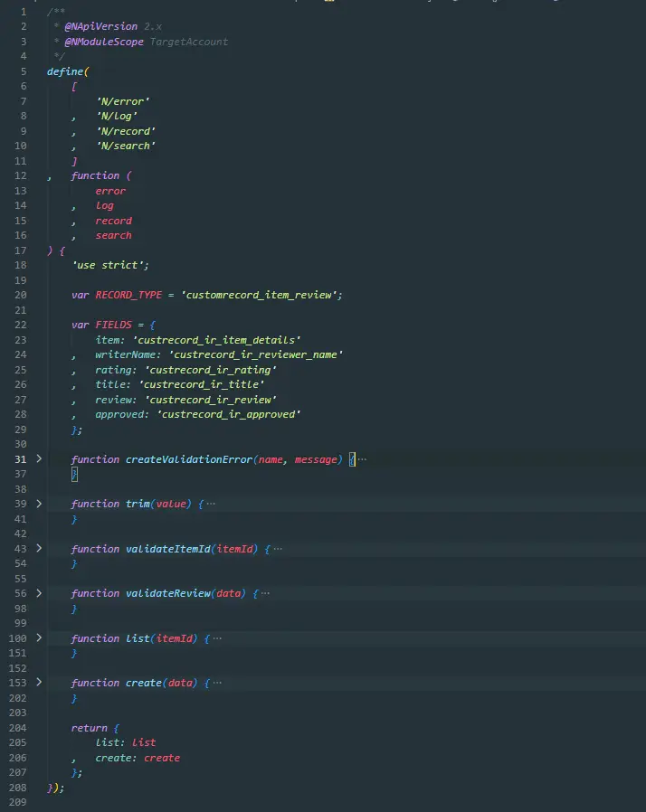
Task: Click line number 1 in the gutter
Action: click(24, 12)
